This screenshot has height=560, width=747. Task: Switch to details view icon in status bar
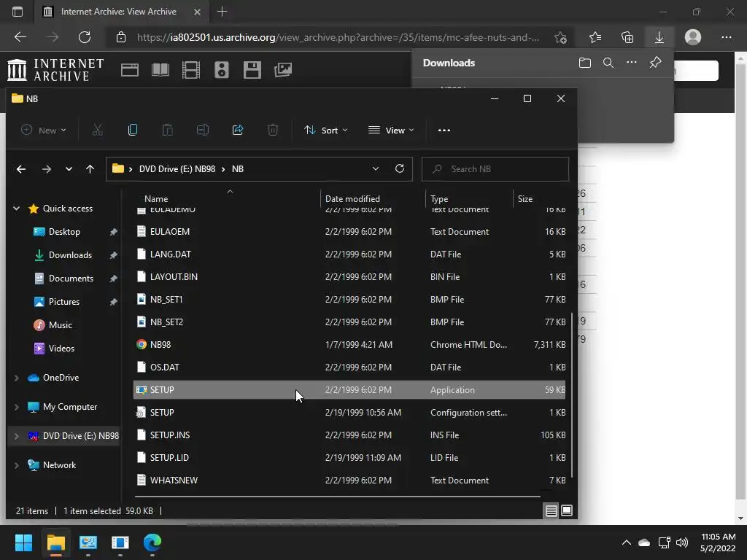[x=551, y=510]
